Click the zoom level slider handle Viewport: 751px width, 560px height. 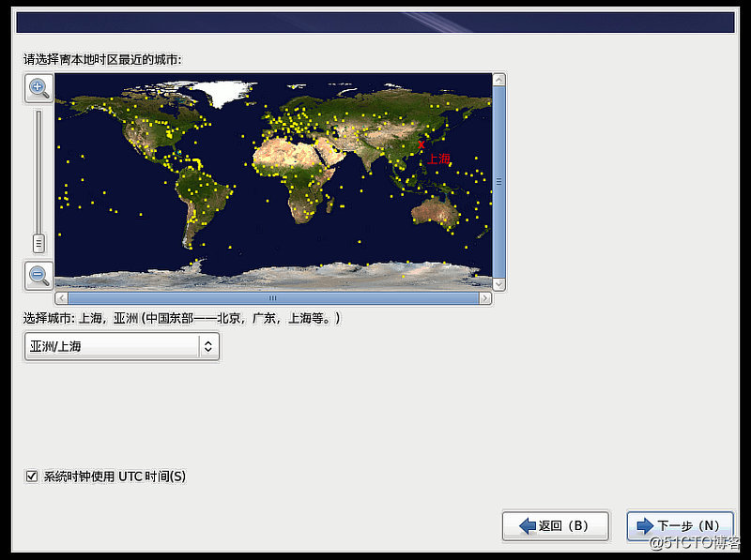coord(38,244)
